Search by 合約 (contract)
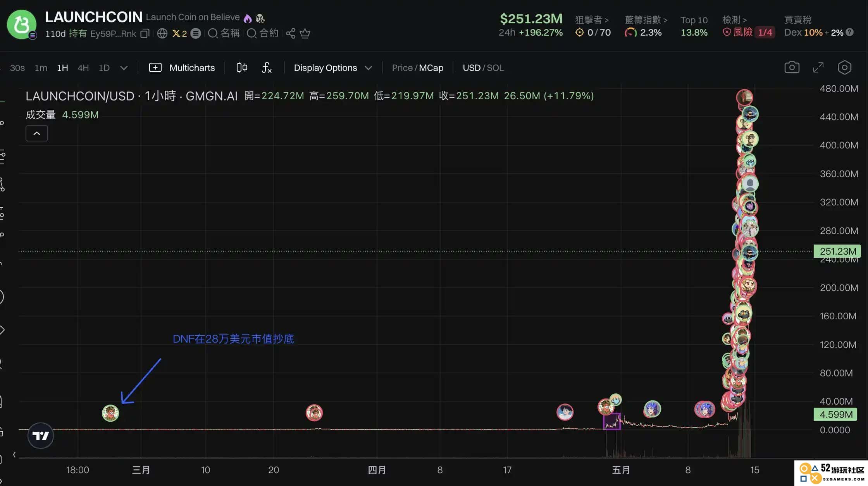The height and width of the screenshot is (486, 868). point(263,34)
